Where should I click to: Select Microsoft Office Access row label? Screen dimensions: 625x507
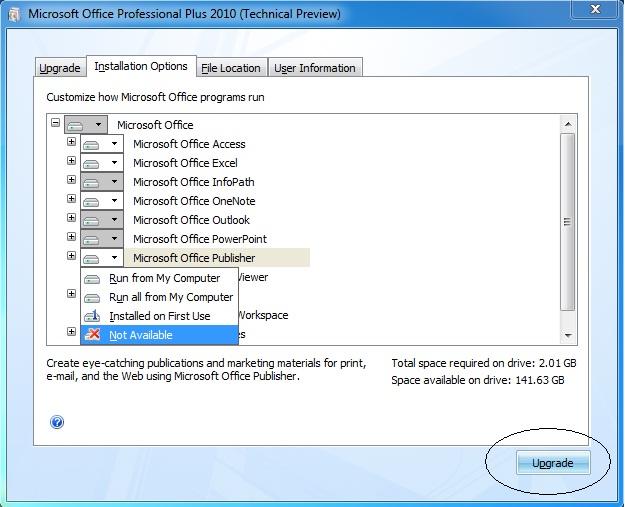189,144
